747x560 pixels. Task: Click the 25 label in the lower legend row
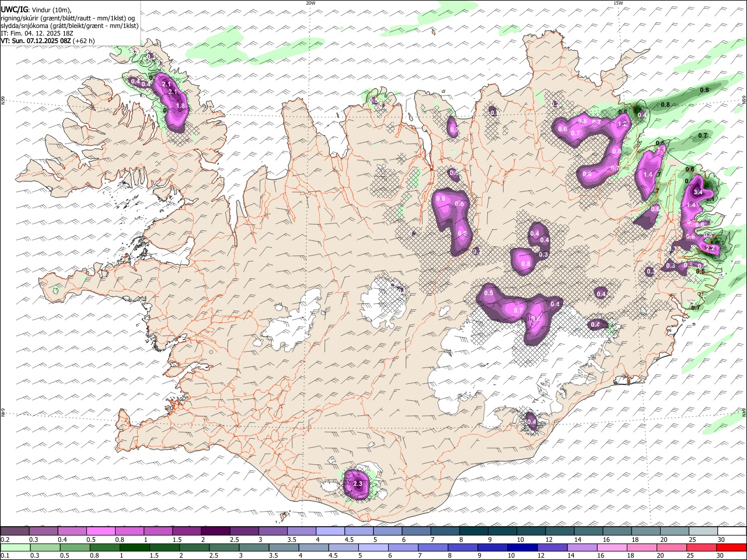click(x=692, y=556)
